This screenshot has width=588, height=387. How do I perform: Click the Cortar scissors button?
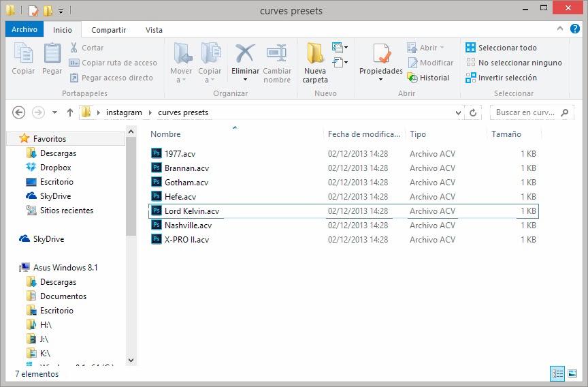tap(86, 48)
